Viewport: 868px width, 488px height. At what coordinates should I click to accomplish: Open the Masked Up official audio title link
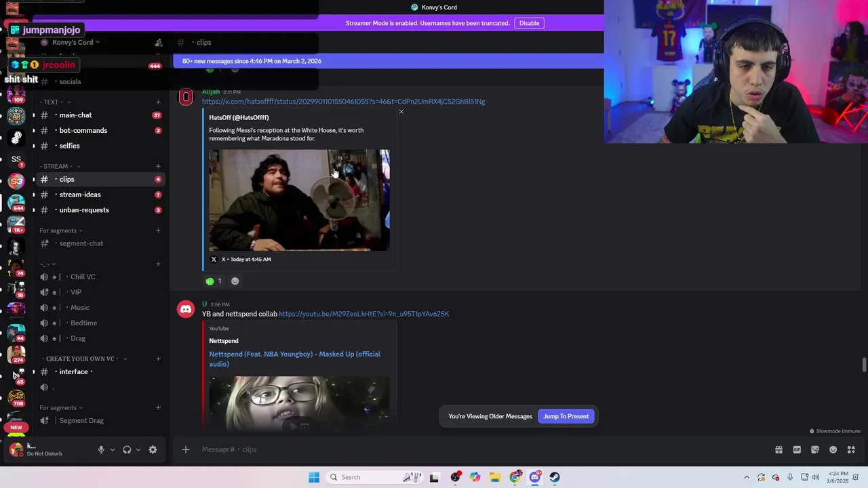[294, 359]
